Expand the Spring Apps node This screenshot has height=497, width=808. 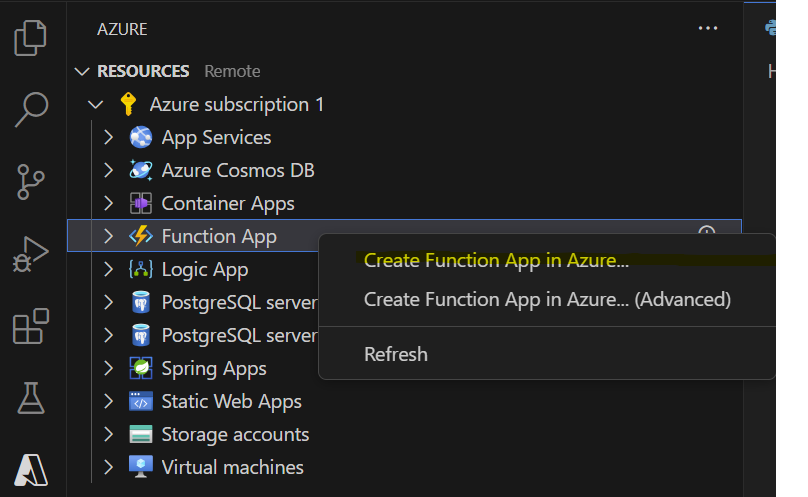[108, 368]
